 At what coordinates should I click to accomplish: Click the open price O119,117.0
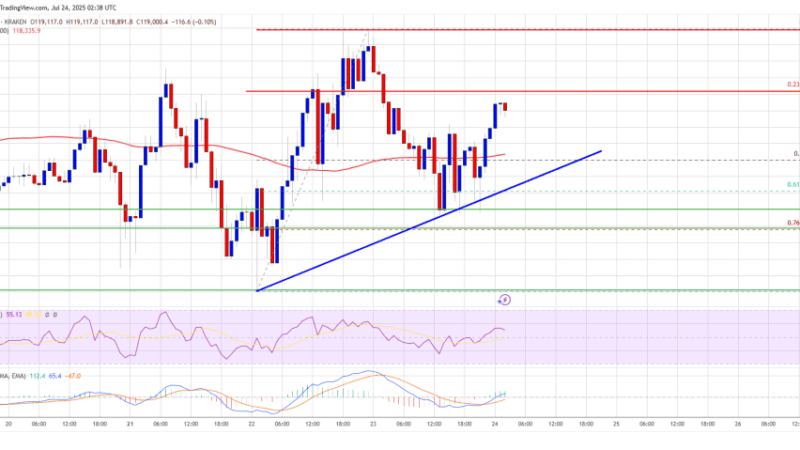point(46,22)
